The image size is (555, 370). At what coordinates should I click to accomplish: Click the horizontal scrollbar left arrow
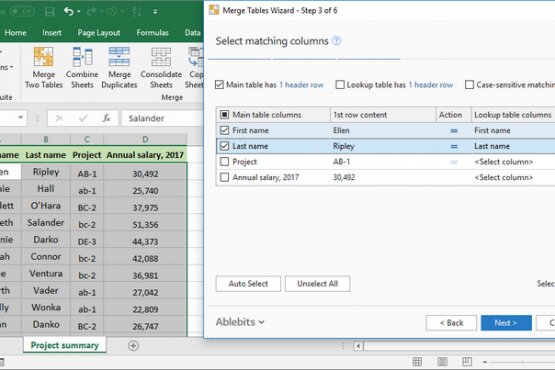pyautogui.click(x=358, y=346)
